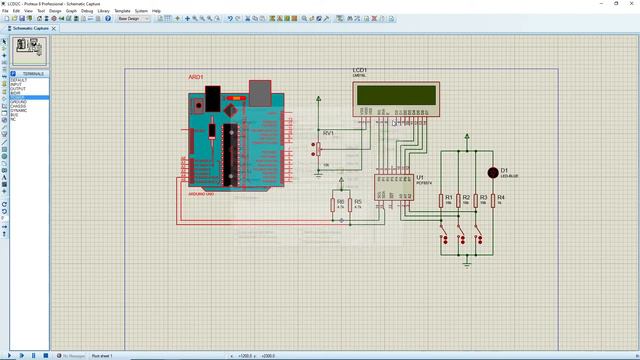Viewport: 640px width, 360px height.
Task: Select DEFAULT in the terminals list
Action: coord(19,80)
